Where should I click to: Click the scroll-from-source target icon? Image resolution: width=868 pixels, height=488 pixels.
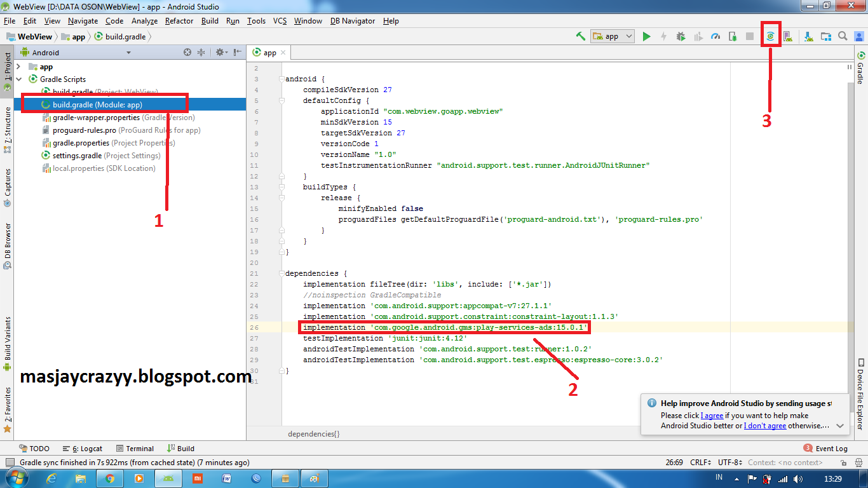click(x=187, y=53)
